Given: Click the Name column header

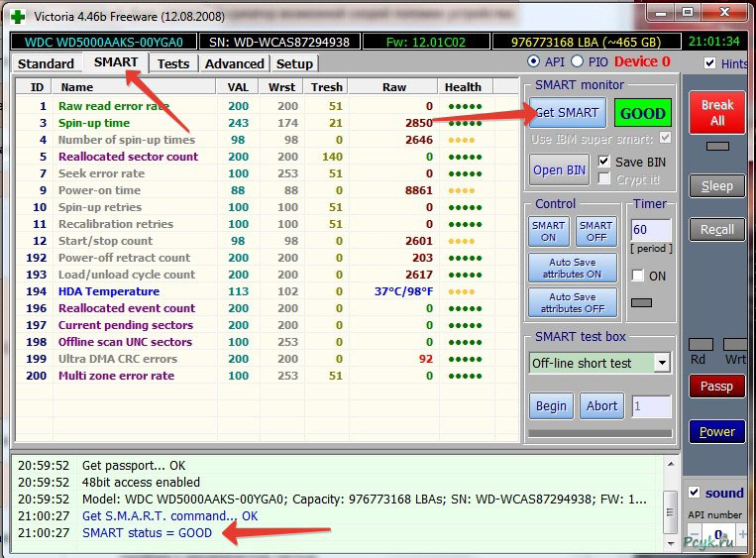Looking at the screenshot, I should coord(134,87).
